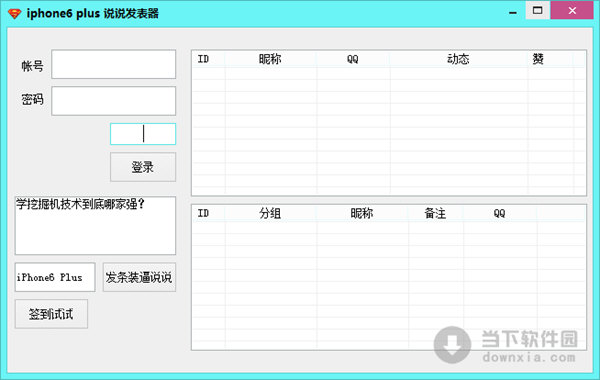Minimize the iphone6 plus 说说发表器 window

point(513,11)
